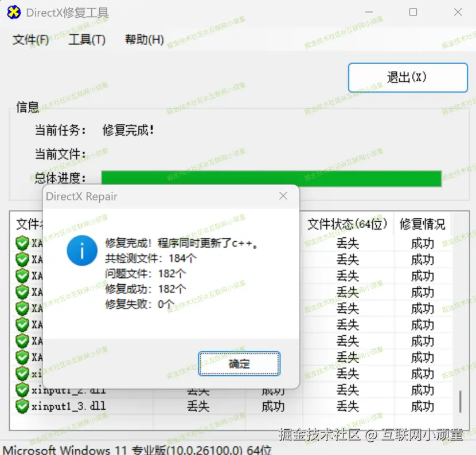Click the 修复情况 column header
This screenshot has height=455, width=476.
point(423,224)
